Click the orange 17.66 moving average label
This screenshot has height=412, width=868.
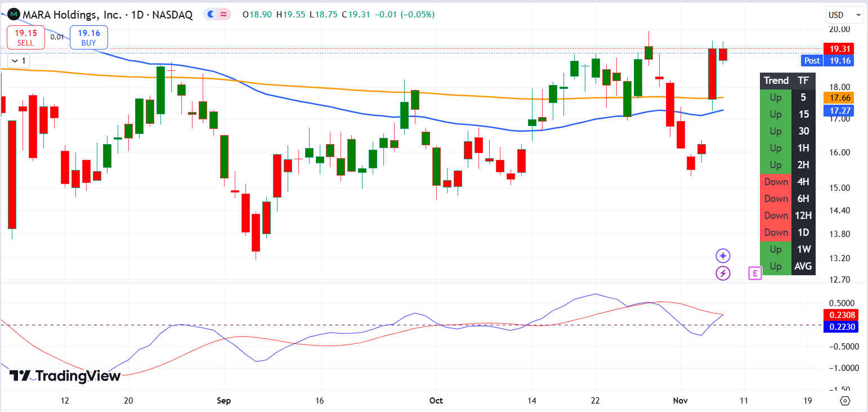click(838, 97)
